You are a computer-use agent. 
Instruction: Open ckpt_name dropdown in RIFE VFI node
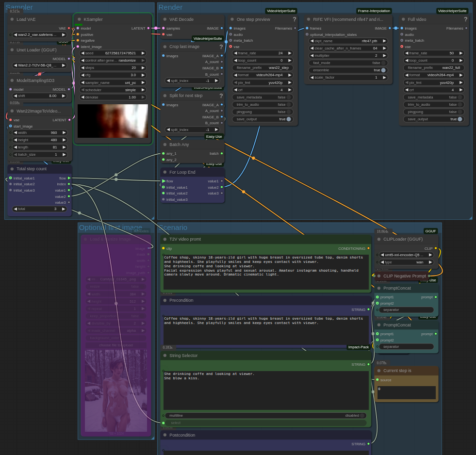tap(348, 41)
